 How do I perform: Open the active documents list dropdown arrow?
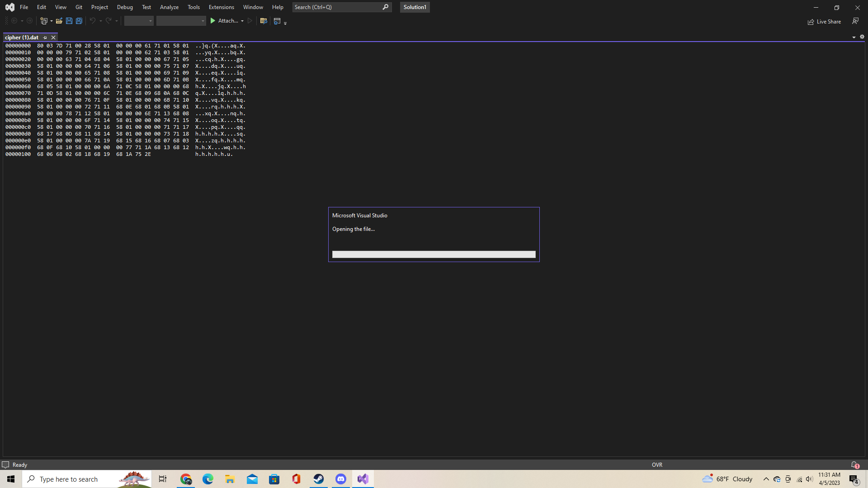[x=854, y=38]
